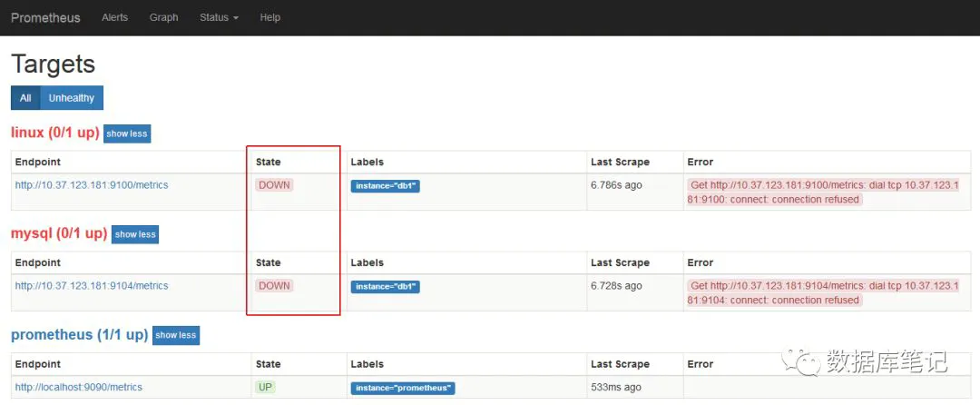Click the 9100 connection refused error message

823,192
